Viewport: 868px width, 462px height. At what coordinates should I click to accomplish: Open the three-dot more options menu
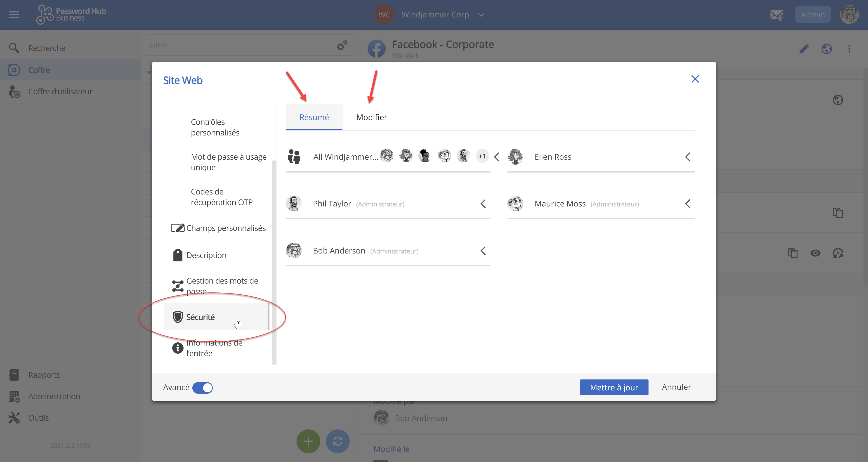(849, 49)
